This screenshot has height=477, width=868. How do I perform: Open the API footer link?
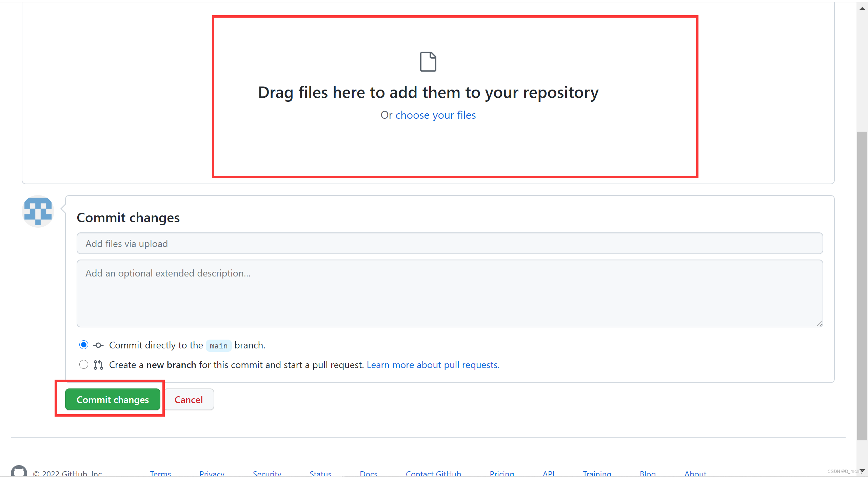click(549, 474)
